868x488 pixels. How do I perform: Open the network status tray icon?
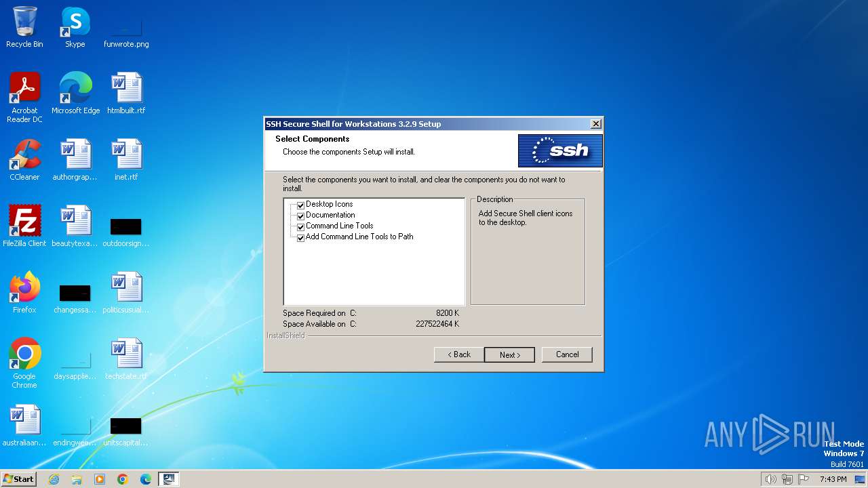[x=787, y=479]
